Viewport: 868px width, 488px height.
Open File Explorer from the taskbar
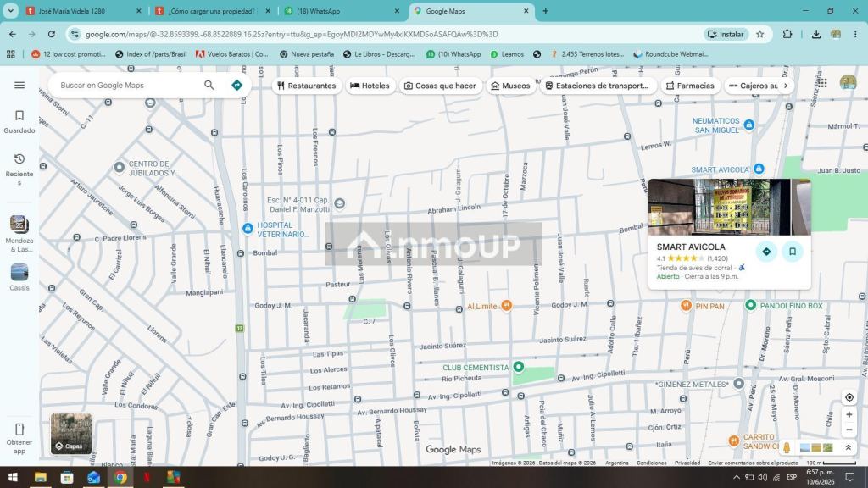click(x=40, y=478)
